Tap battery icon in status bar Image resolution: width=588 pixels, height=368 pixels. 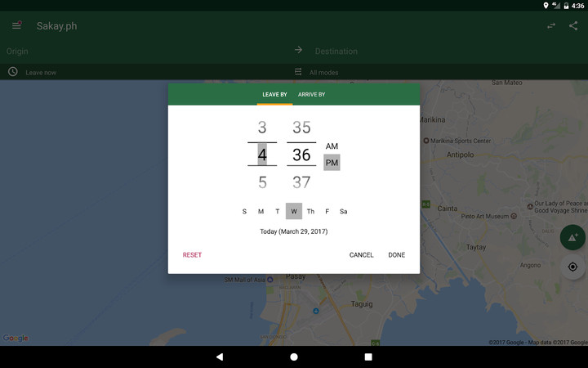[566, 5]
